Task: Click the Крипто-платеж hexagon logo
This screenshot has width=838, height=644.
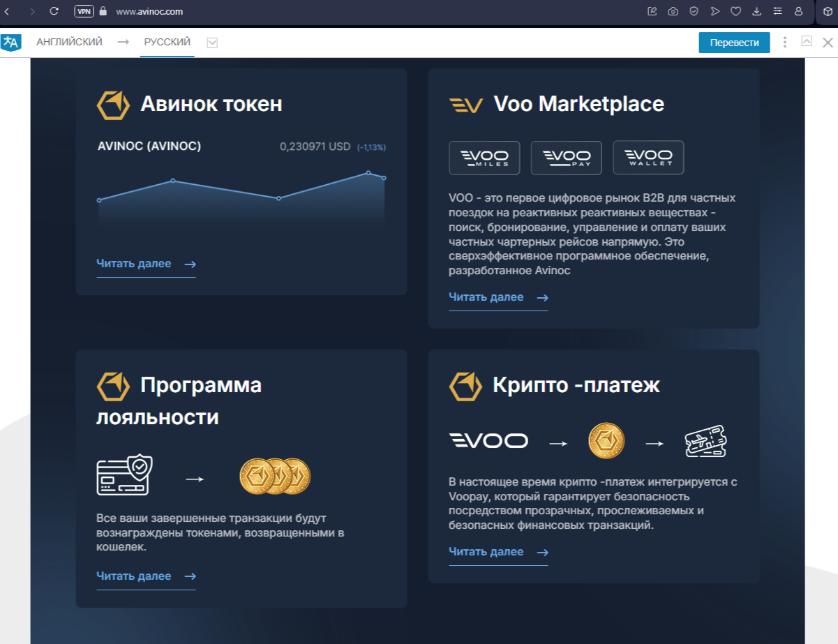Action: pos(465,386)
